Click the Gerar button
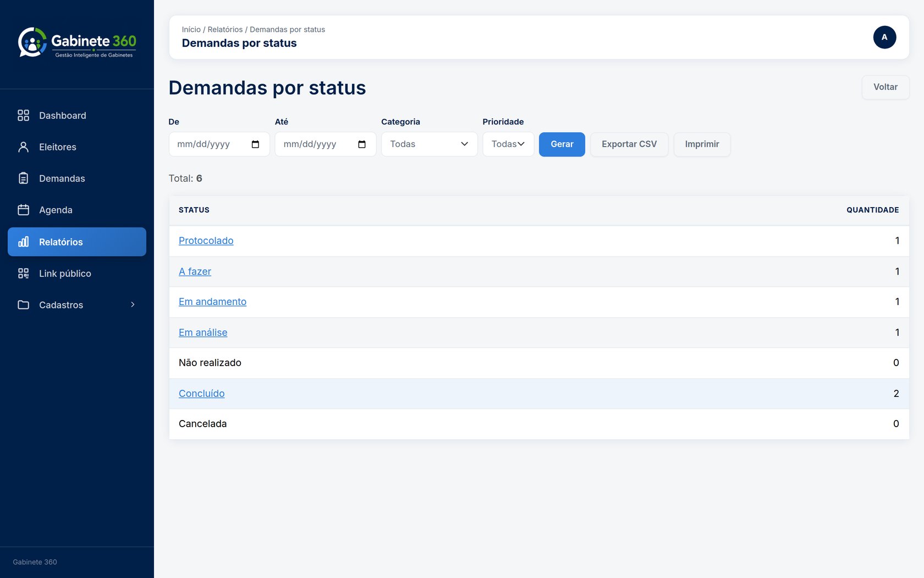924x578 pixels. tap(562, 144)
